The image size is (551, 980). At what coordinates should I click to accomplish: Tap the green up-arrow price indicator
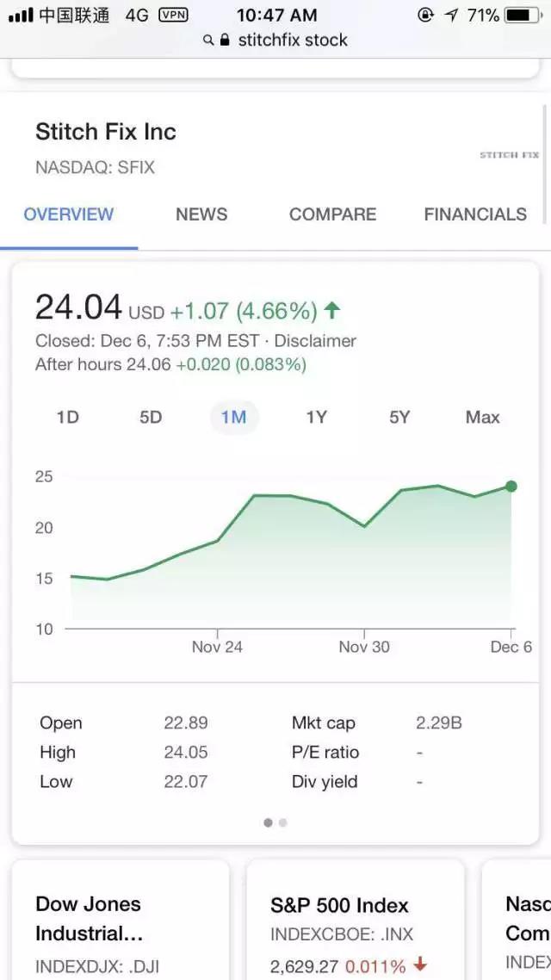[332, 310]
